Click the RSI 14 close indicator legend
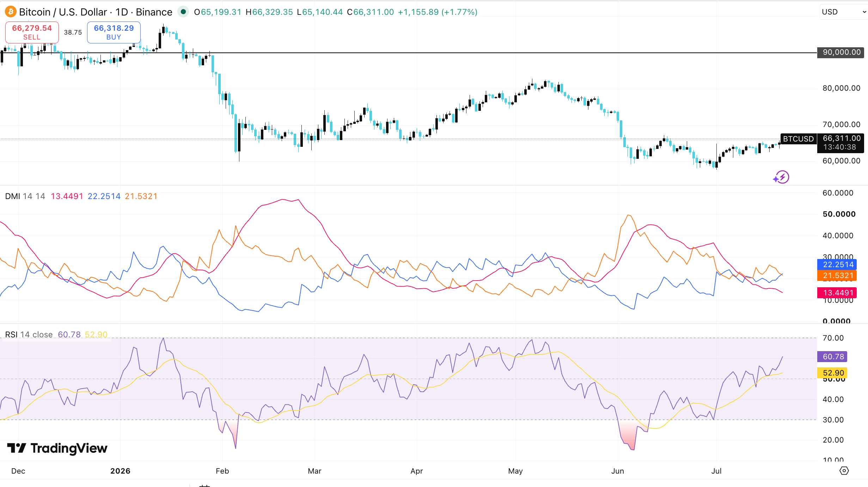The height and width of the screenshot is (487, 868). [29, 335]
